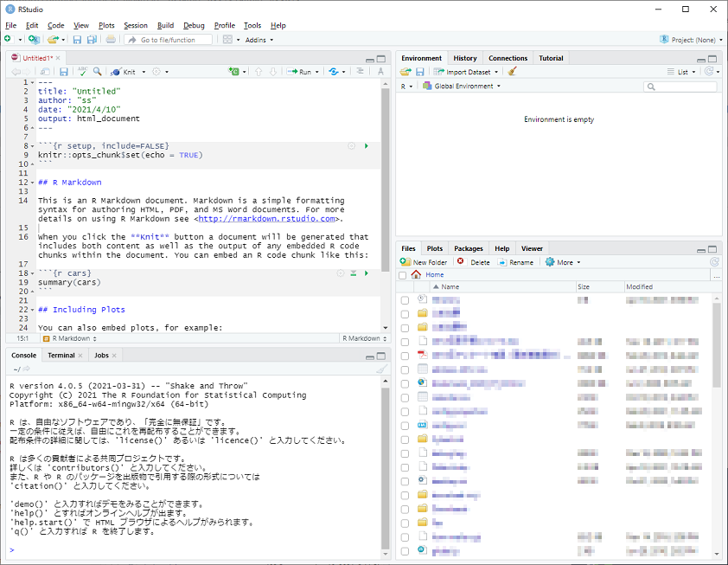Sort files by Name column header

click(503, 286)
